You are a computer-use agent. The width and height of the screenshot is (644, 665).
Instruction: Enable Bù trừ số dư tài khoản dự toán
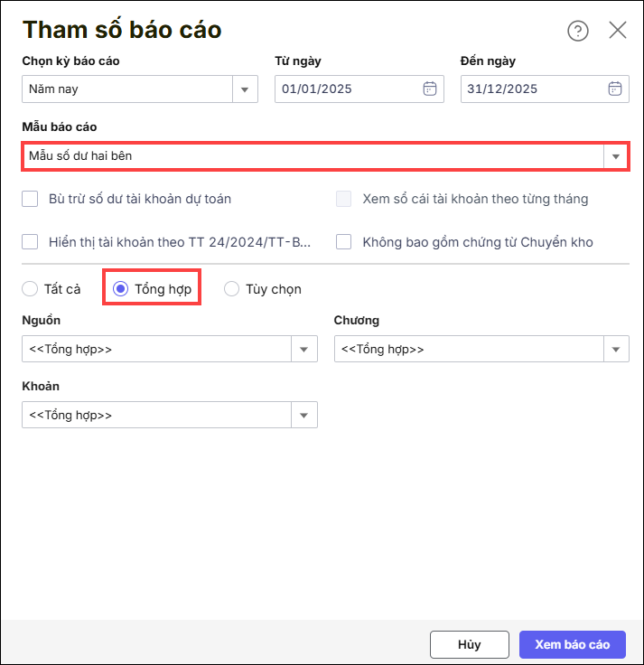click(x=30, y=199)
